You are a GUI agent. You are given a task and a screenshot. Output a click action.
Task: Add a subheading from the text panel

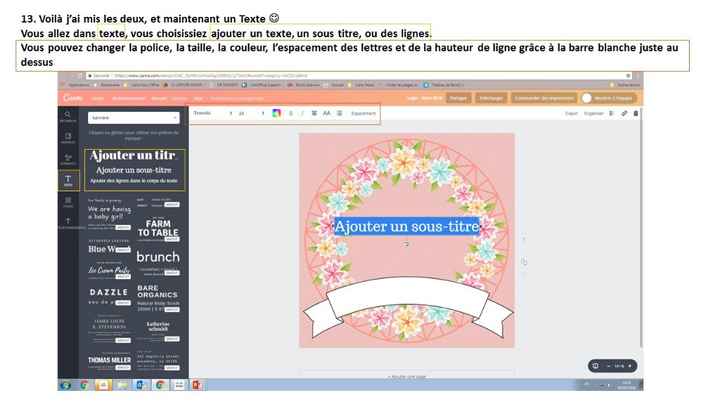point(134,170)
